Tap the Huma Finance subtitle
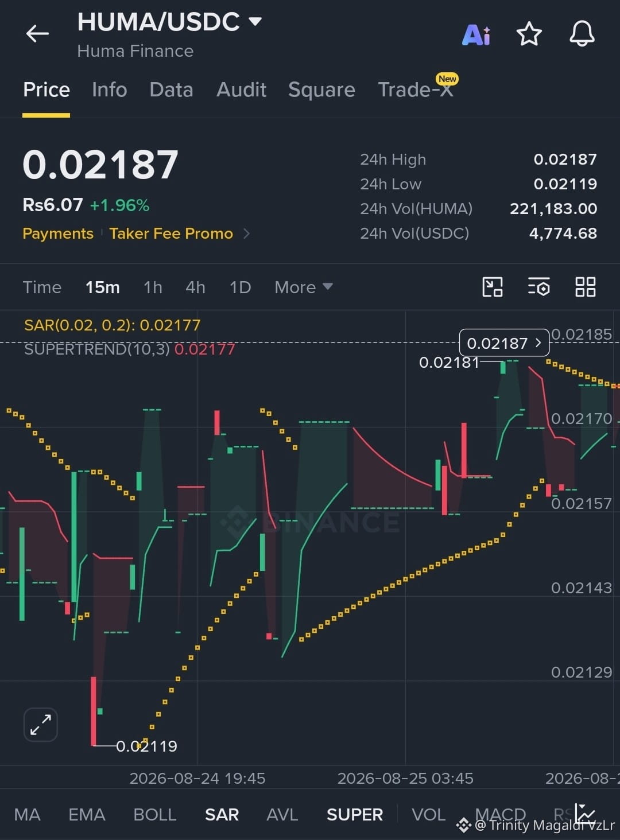 pos(135,51)
